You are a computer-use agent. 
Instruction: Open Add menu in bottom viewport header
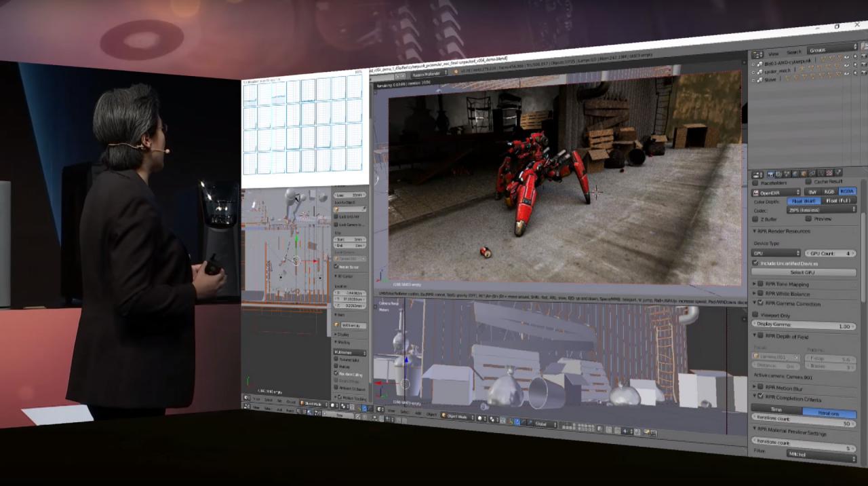418,413
